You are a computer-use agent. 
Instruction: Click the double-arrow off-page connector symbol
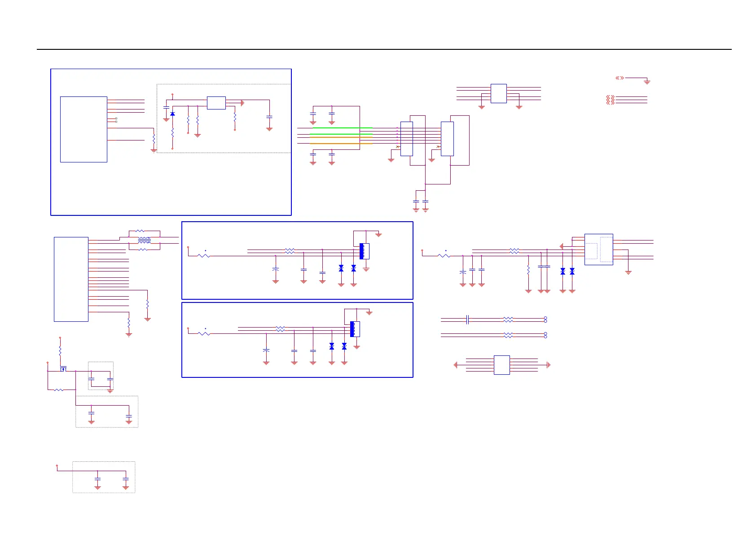click(x=620, y=78)
